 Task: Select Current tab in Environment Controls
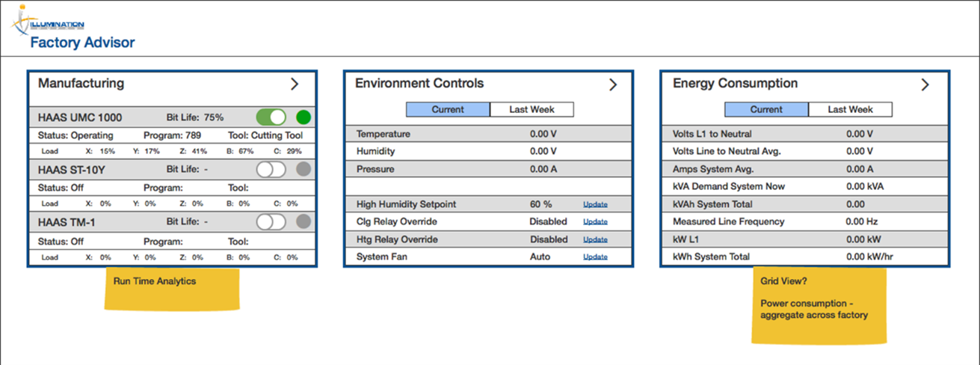pos(448,109)
